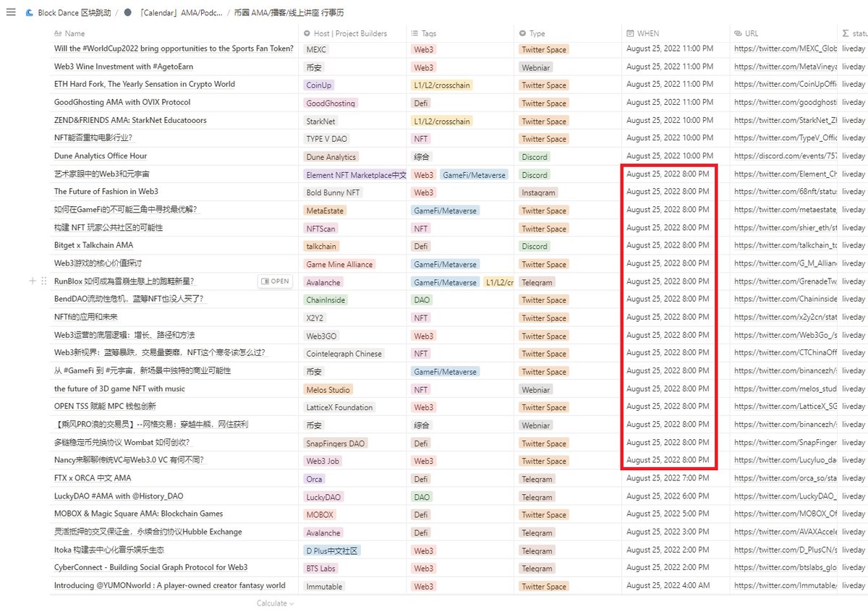This screenshot has height=612, width=868.
Task: Click Host | Project Builders column header
Action: pos(351,33)
